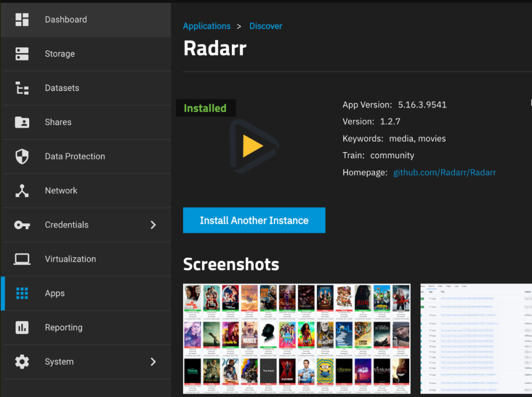Select the Data Protection shield icon
This screenshot has width=532, height=397.
(x=22, y=156)
